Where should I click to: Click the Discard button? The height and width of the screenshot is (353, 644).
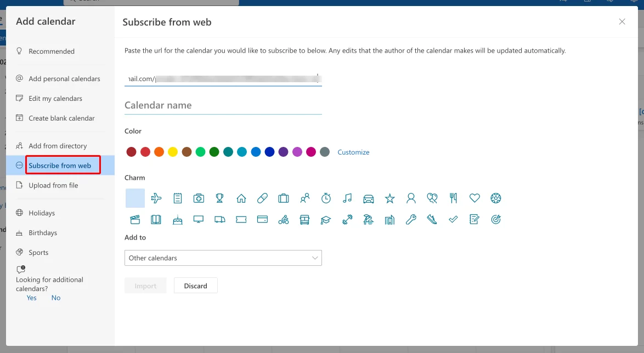tap(195, 286)
